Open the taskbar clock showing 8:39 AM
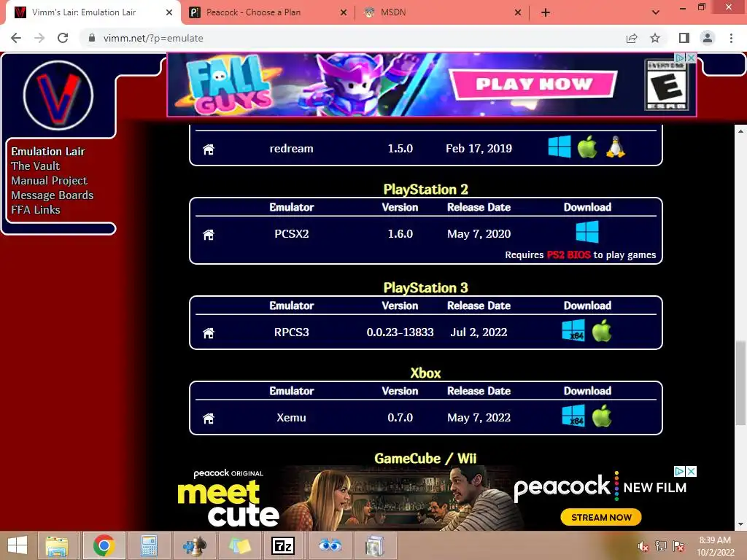 pyautogui.click(x=715, y=546)
